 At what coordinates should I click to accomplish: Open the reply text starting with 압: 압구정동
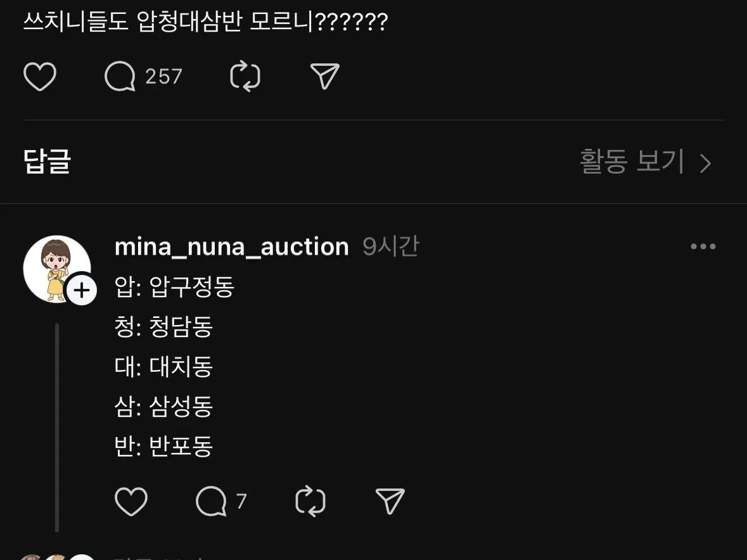point(175,288)
